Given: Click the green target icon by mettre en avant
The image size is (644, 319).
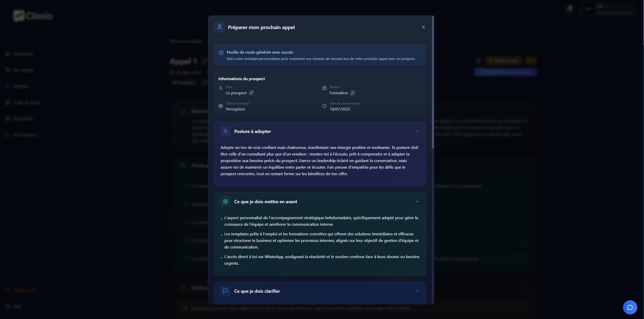Looking at the screenshot, I should tap(225, 201).
